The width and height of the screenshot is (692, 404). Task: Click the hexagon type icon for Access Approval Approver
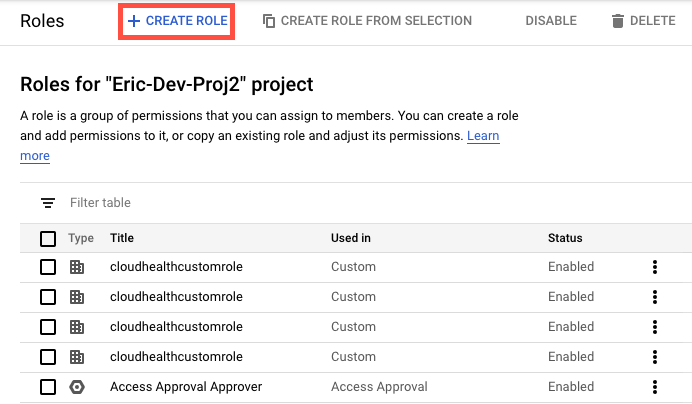click(77, 387)
